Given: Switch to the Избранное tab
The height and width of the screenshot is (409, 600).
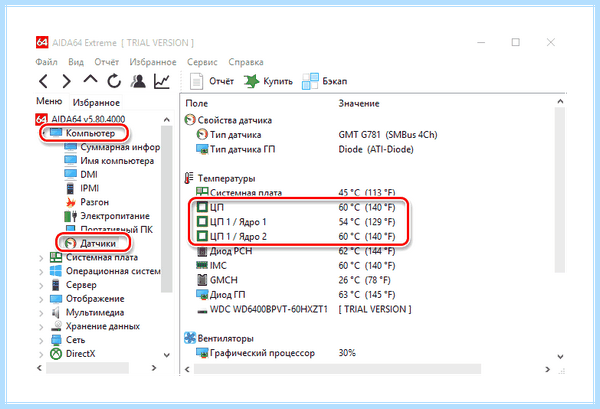Looking at the screenshot, I should tap(96, 103).
